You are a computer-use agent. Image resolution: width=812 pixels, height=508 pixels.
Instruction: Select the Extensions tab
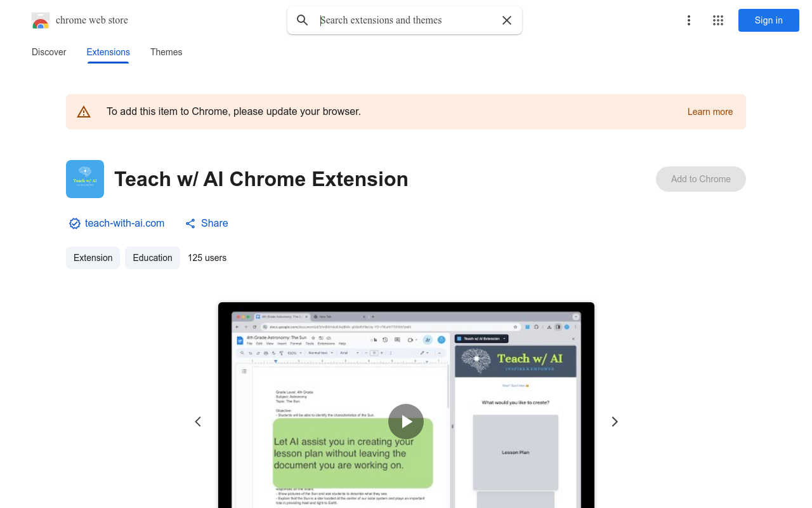click(108, 52)
